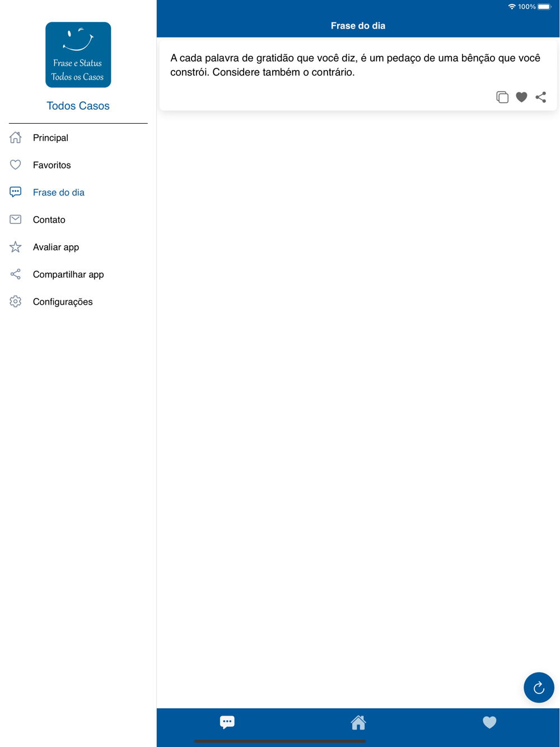Select Principal in the sidebar menu

click(50, 138)
